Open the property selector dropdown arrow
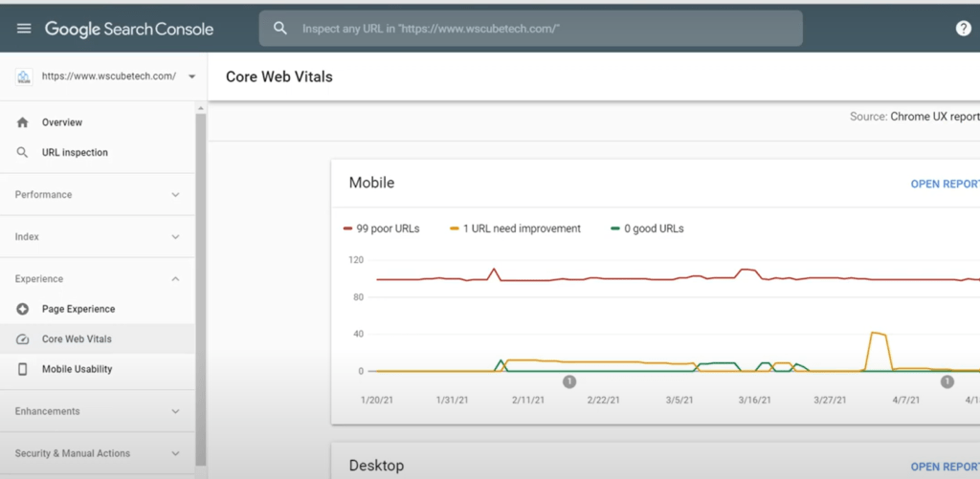The width and height of the screenshot is (980, 479). point(191,76)
